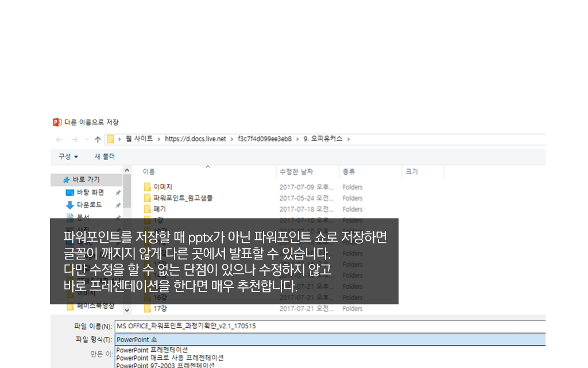The width and height of the screenshot is (588, 368).
Task: Expand chevron after 웹 사이트 breadcrumb
Action: [x=159, y=139]
